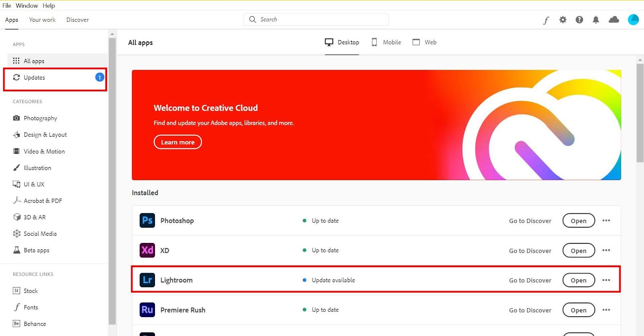This screenshot has width=644, height=336.
Task: Go to Discover for XD
Action: tap(530, 251)
